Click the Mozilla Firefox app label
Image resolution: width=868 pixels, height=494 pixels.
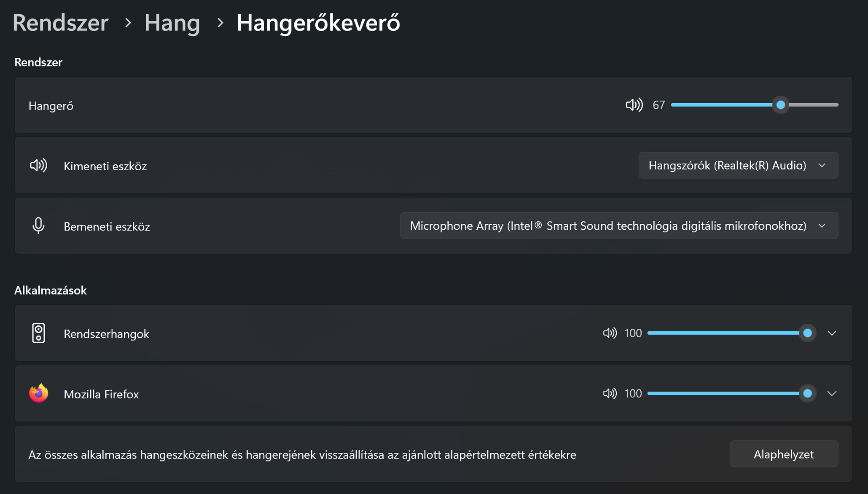click(x=101, y=394)
